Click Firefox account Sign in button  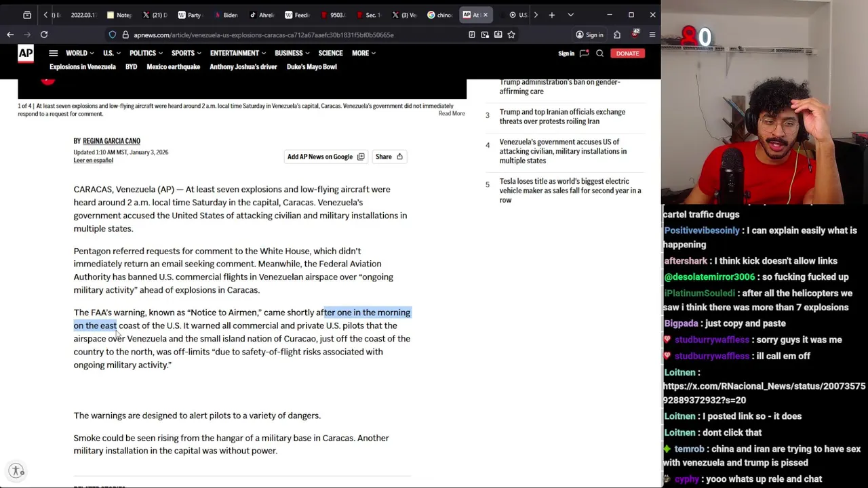point(589,35)
